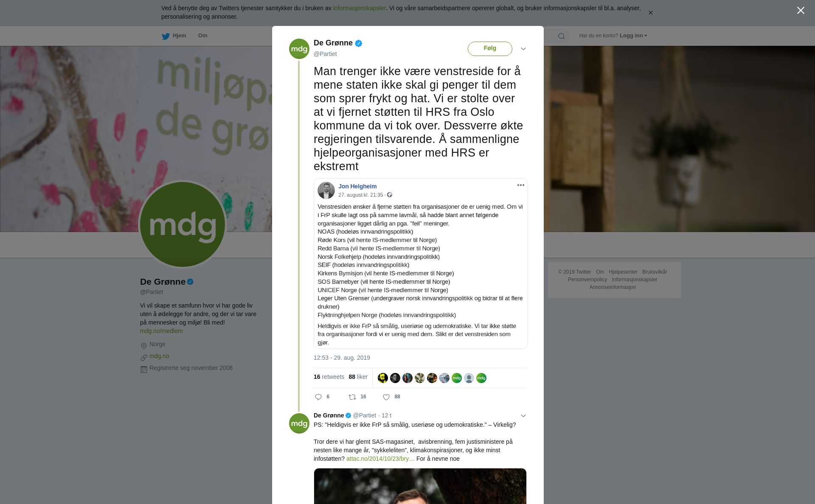Close the tweet overlay dialog
Image resolution: width=815 pixels, height=504 pixels.
tap(801, 11)
